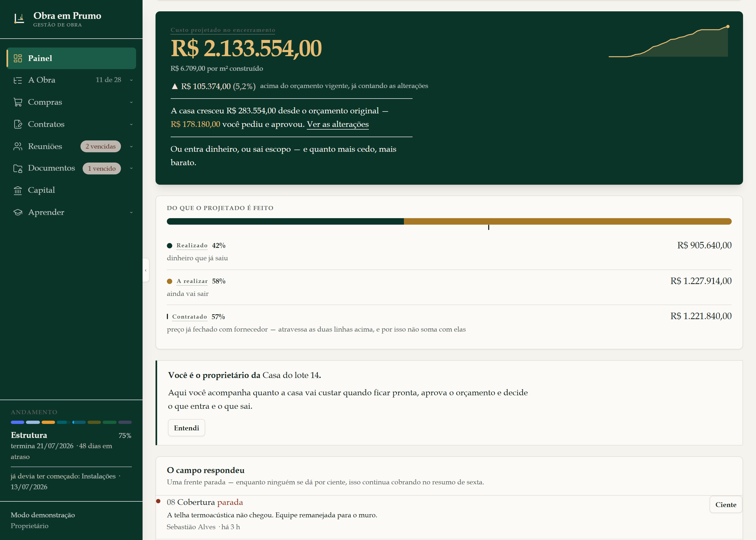Click the Obra em Prumo logo icon

coord(19,19)
